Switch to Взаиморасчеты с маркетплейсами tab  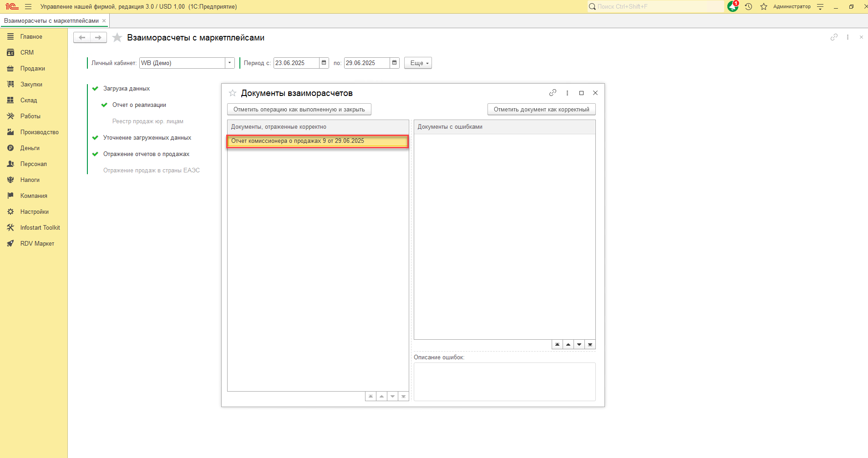51,20
